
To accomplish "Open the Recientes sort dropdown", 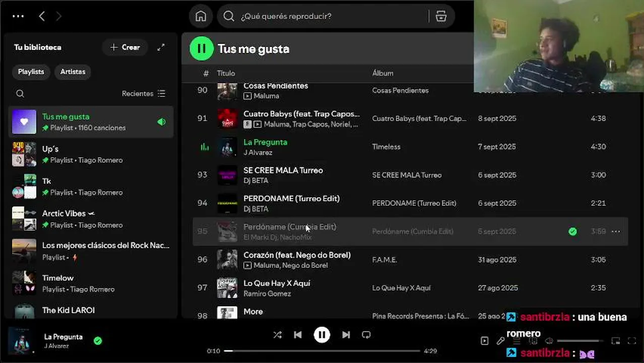I will pyautogui.click(x=144, y=93).
